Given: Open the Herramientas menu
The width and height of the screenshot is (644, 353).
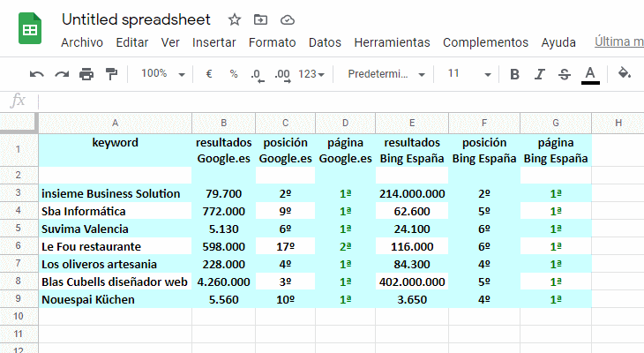Looking at the screenshot, I should [392, 42].
